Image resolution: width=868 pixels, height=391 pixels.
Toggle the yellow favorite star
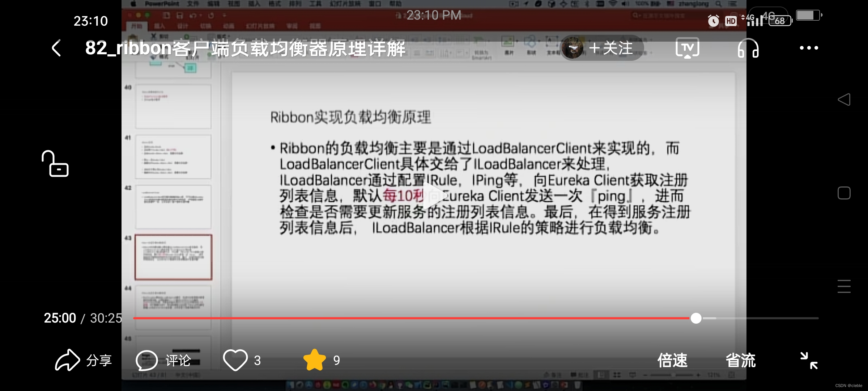pyautogui.click(x=314, y=360)
